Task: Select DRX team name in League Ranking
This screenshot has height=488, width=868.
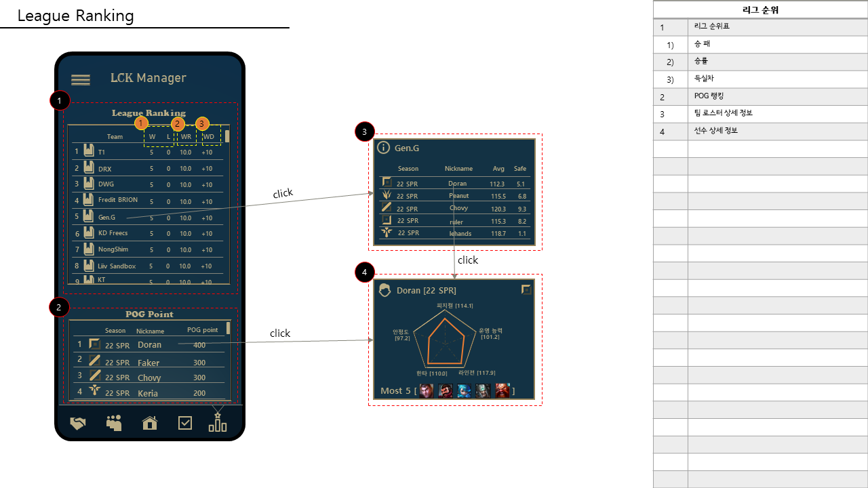Action: tap(104, 169)
